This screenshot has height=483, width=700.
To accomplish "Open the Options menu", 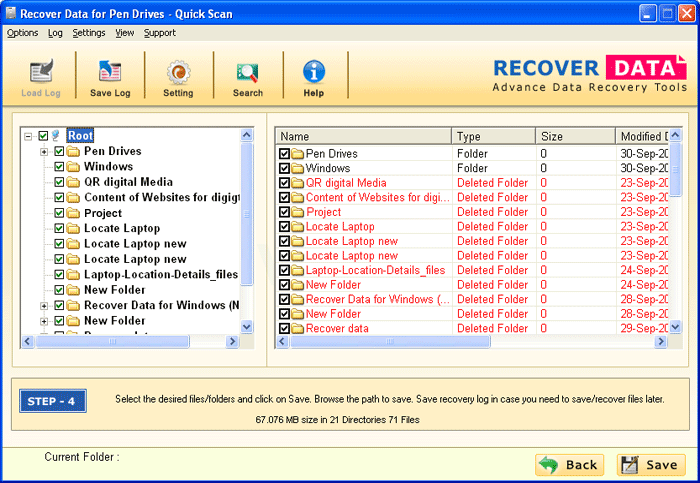I will click(x=22, y=33).
